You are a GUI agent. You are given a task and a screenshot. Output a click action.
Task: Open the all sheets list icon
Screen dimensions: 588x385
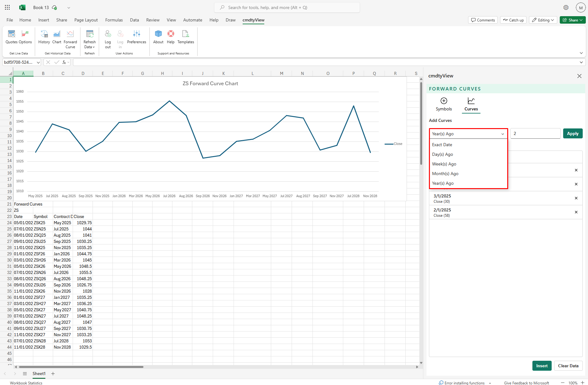[25, 373]
